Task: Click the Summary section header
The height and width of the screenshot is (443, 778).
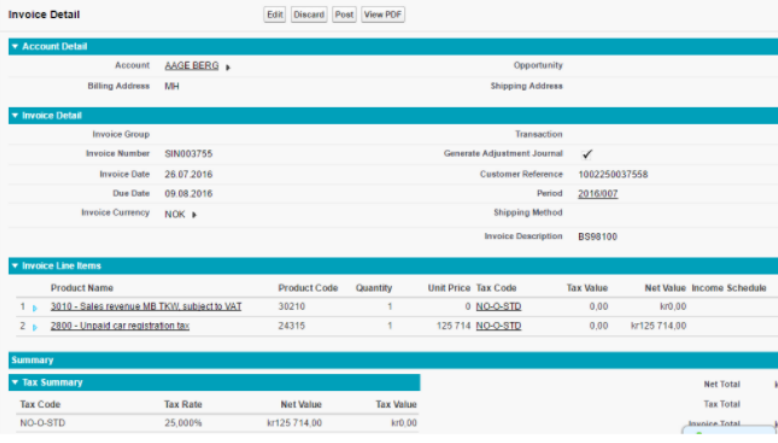Action: click(x=393, y=360)
